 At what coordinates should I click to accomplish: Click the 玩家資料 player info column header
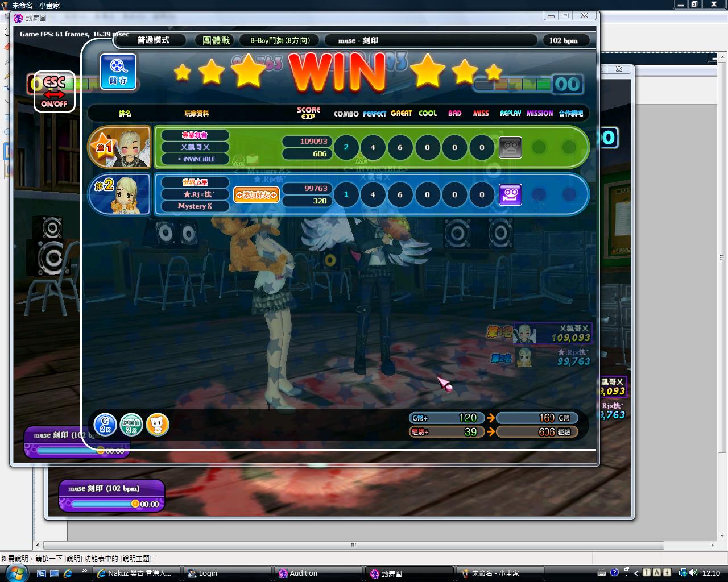point(196,113)
